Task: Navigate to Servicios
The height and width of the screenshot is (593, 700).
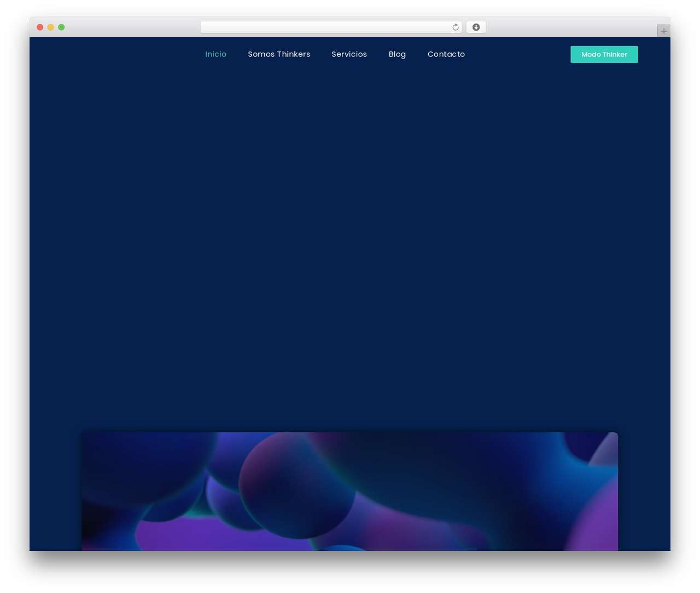Action: point(349,54)
